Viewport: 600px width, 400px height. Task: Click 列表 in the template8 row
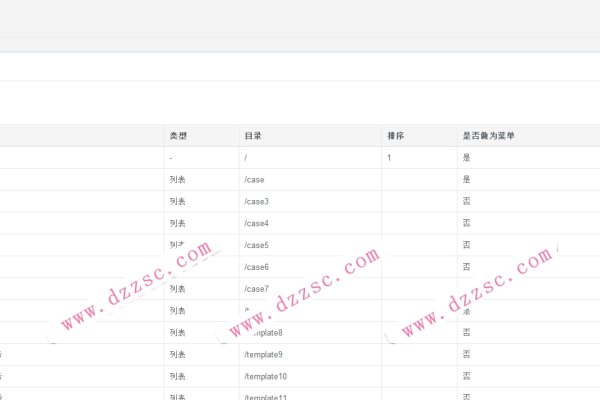click(178, 332)
